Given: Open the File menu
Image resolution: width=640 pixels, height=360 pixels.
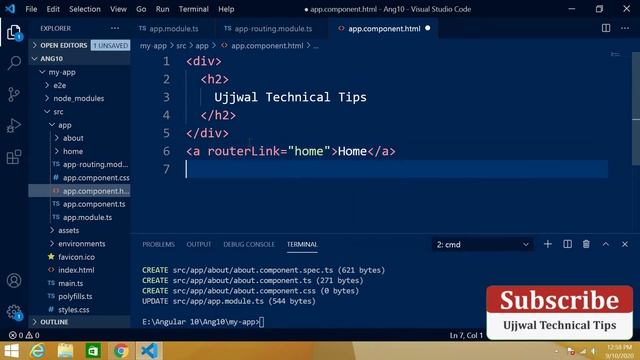Looking at the screenshot, I should pyautogui.click(x=31, y=9).
